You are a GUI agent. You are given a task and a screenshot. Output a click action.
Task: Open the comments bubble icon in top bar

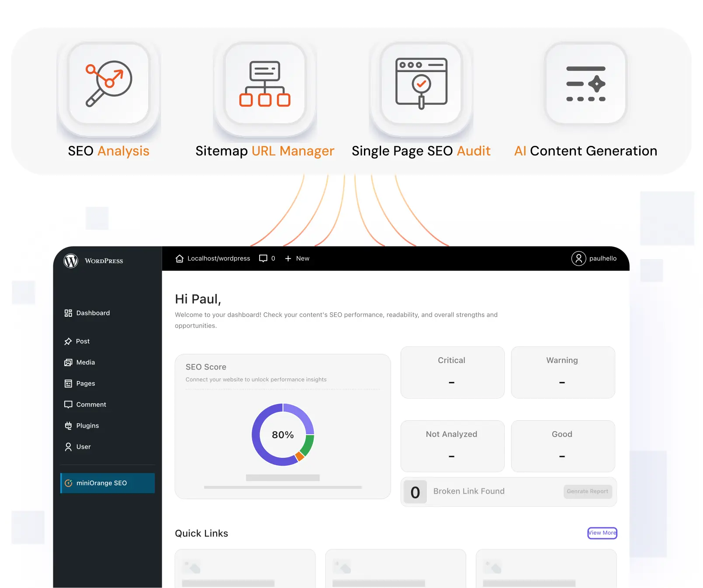[263, 259]
